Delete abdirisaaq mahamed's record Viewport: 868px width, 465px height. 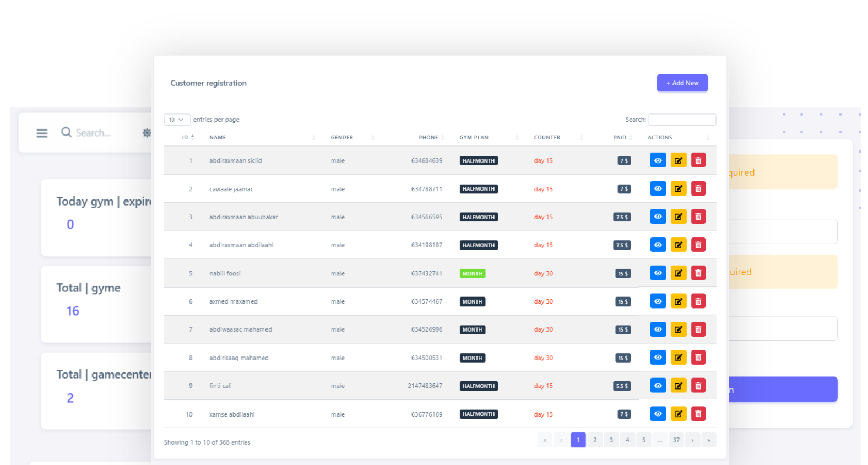[698, 357]
